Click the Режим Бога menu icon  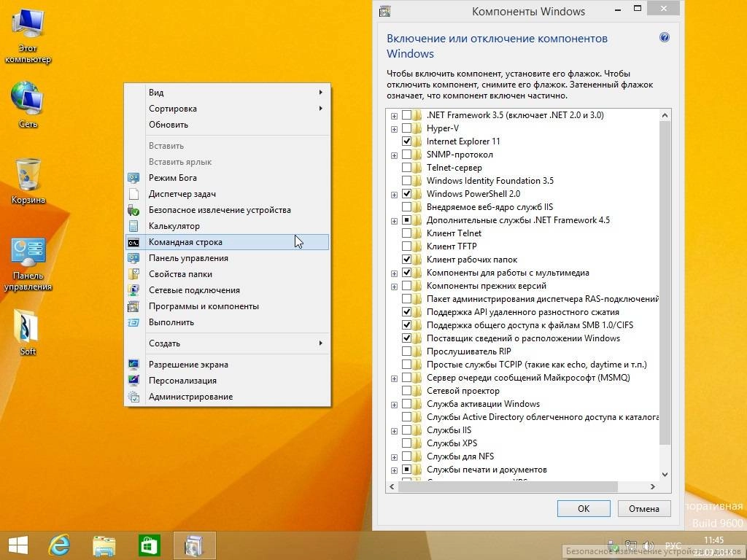[x=133, y=178]
